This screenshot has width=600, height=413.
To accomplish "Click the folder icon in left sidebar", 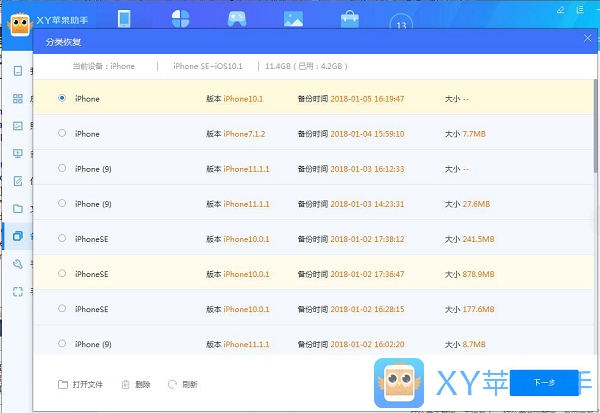I will 18,209.
